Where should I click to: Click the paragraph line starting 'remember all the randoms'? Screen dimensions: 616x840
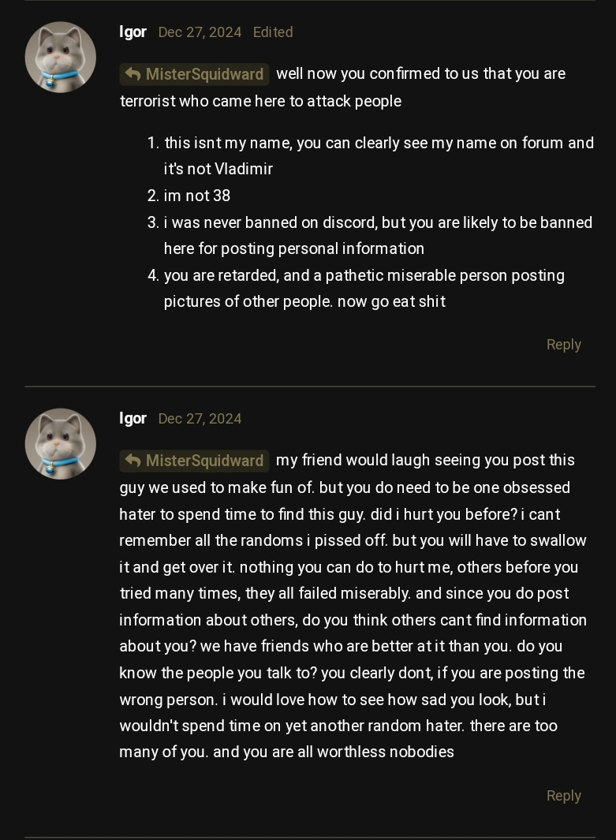(x=353, y=540)
